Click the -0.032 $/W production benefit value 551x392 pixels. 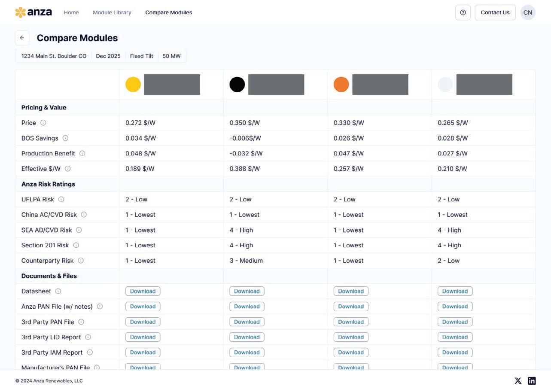click(246, 153)
